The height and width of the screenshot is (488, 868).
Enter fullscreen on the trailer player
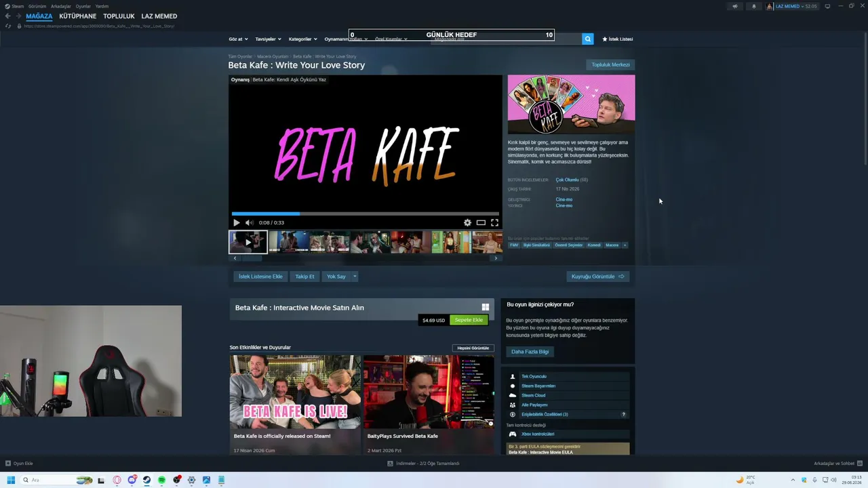point(494,222)
